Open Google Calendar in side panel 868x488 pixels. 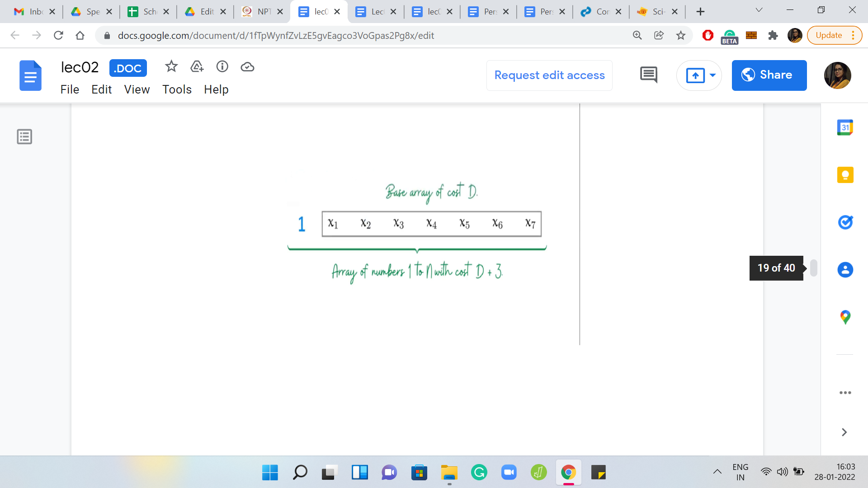pos(844,127)
